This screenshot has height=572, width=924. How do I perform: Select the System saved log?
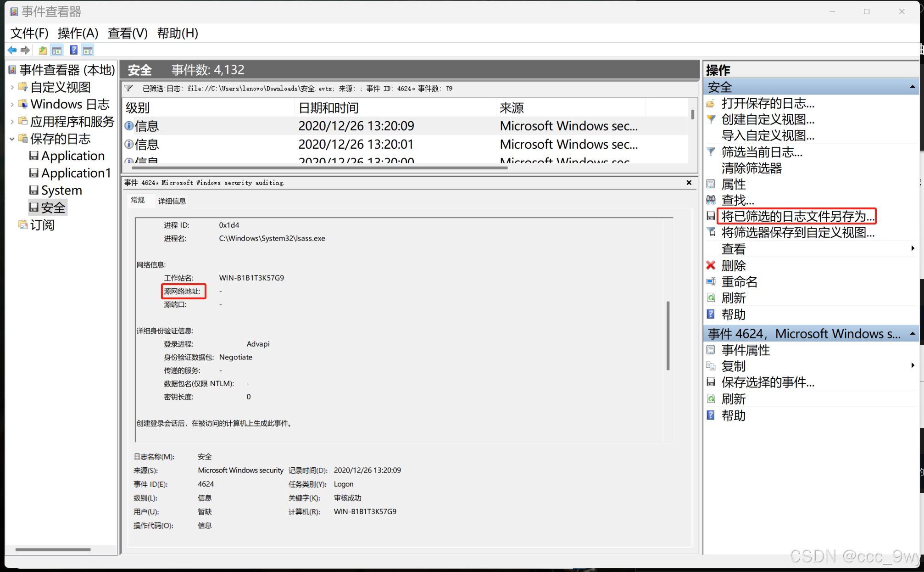tap(61, 190)
